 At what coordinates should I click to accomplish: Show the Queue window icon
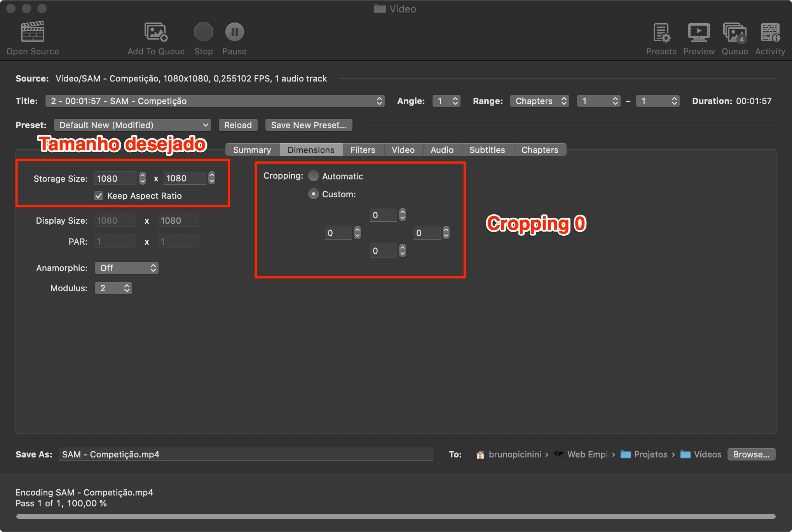[x=734, y=33]
